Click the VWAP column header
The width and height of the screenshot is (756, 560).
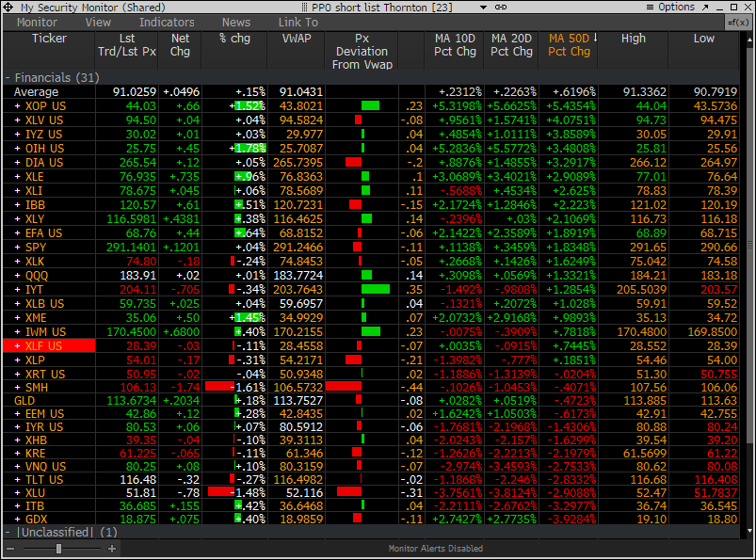point(296,39)
